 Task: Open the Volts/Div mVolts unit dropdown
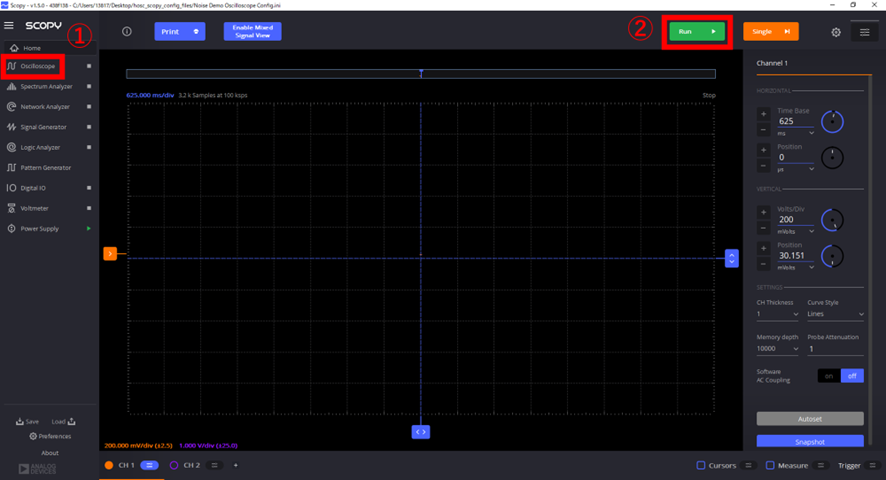[796, 232]
